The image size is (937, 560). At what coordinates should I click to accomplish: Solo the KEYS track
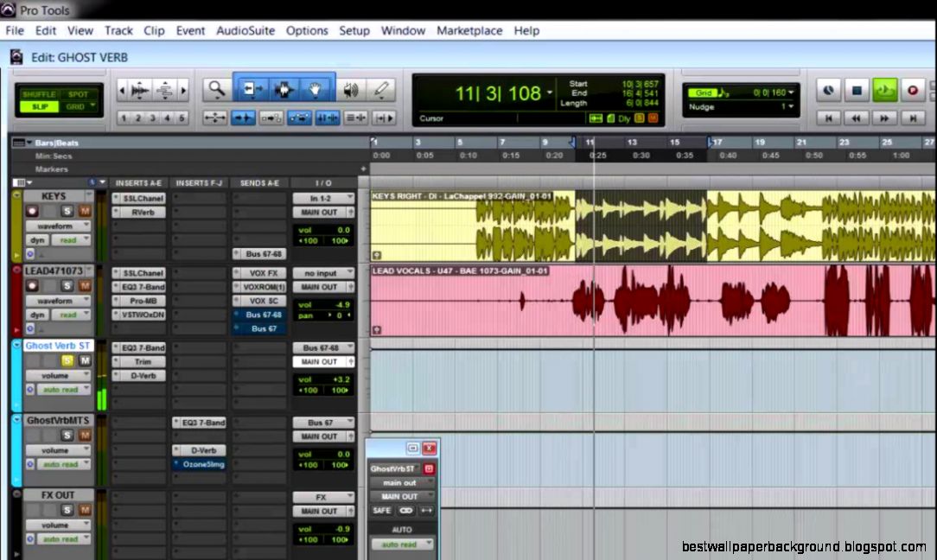(67, 211)
